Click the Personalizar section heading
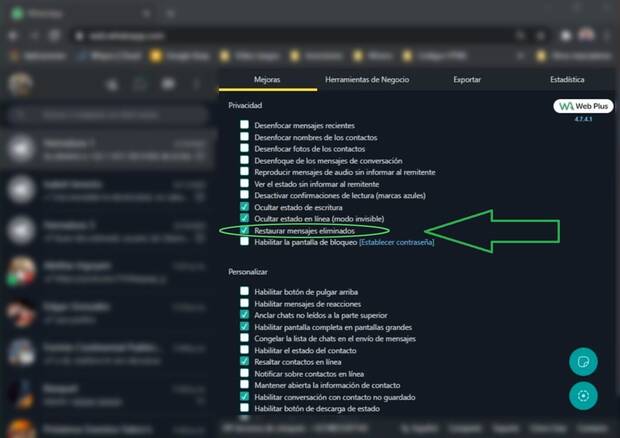620x438 pixels. tap(248, 272)
